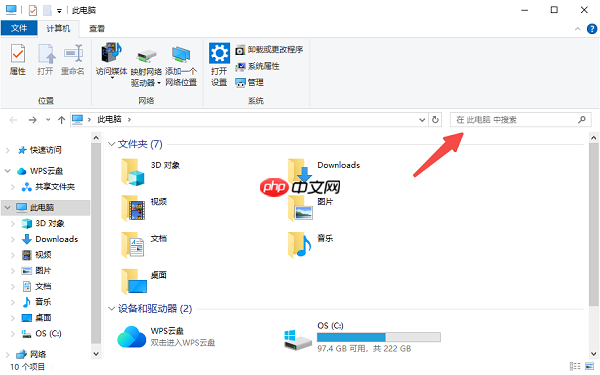Select the WPS云盘 cloud drive item
600x375 pixels.
coord(166,337)
